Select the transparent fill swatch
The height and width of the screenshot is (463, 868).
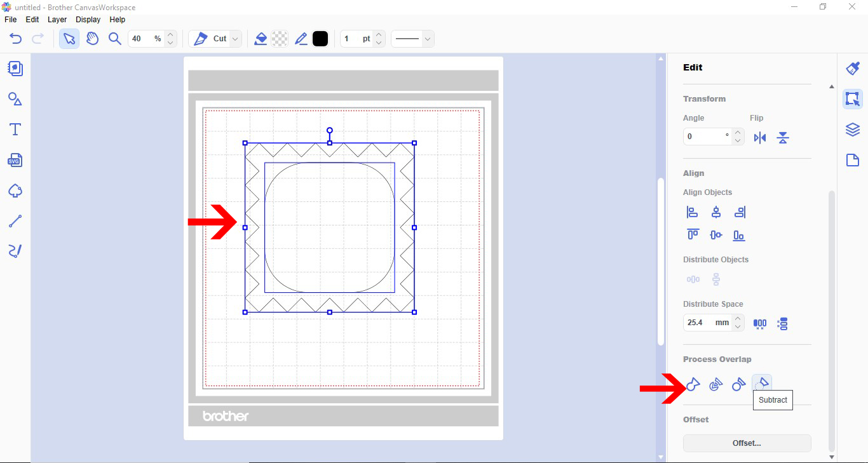(x=280, y=39)
